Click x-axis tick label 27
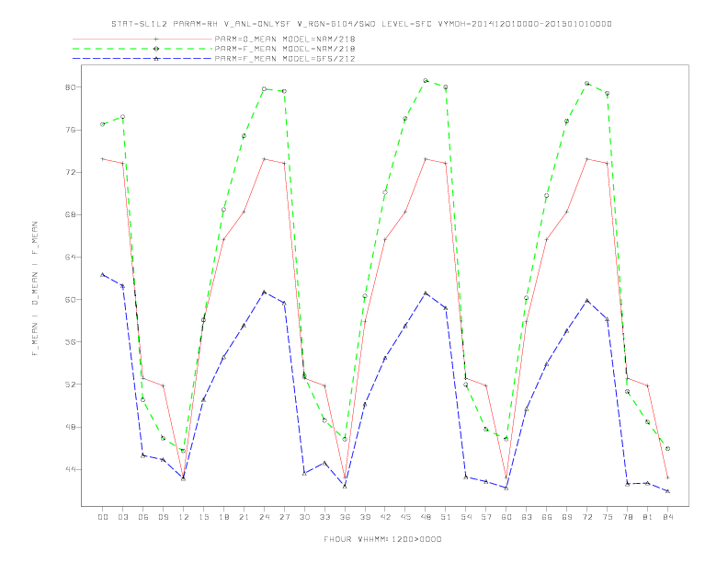Viewport: 728px width, 563px height. pos(284,517)
